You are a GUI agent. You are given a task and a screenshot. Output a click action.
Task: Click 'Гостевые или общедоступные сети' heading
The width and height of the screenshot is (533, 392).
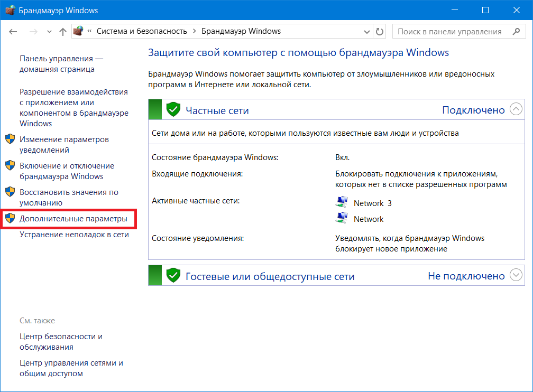(270, 276)
